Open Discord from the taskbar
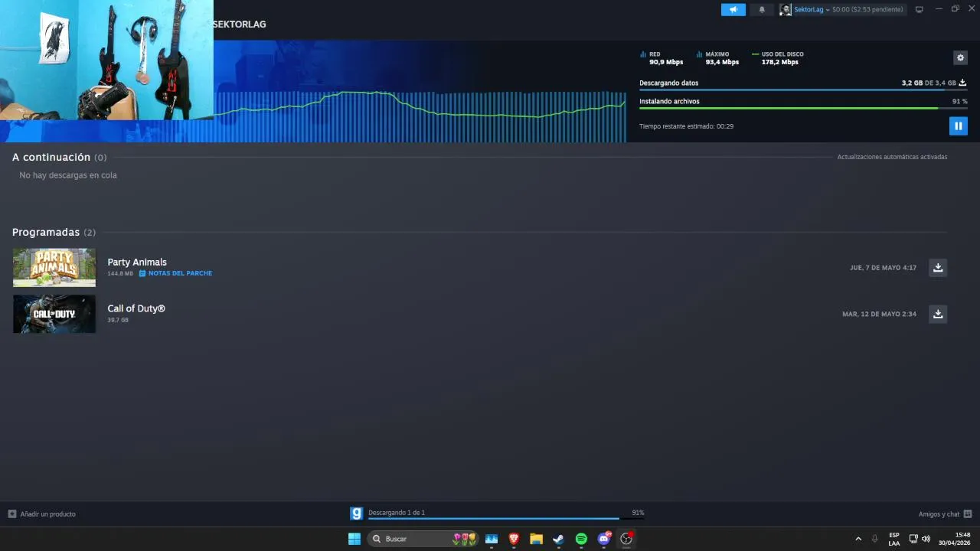The height and width of the screenshot is (551, 980). 603,539
